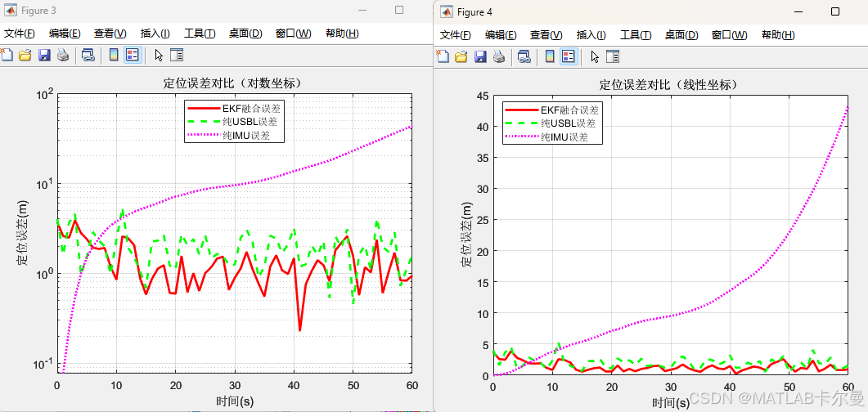Click Print icon in Figure 3 toolbar
Screen dimensions: 868x412
pos(62,55)
